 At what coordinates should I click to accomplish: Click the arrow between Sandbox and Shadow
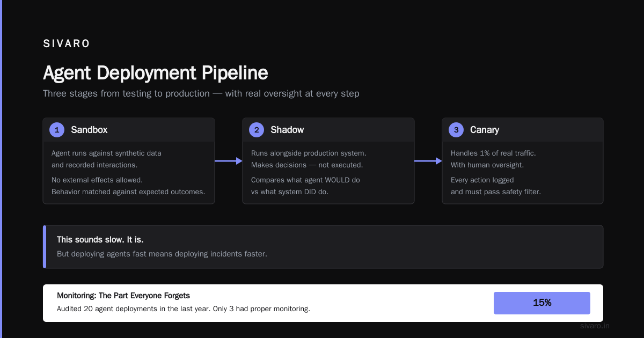tap(229, 161)
